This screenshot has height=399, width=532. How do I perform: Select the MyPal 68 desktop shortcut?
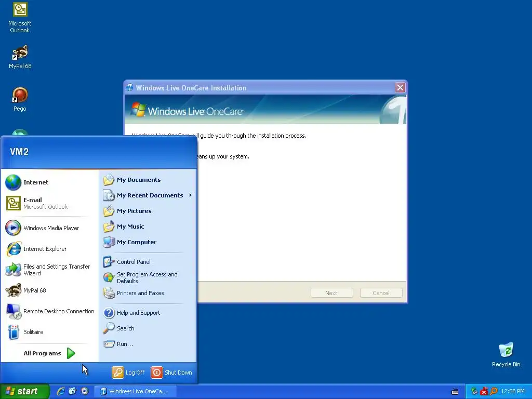(20, 57)
